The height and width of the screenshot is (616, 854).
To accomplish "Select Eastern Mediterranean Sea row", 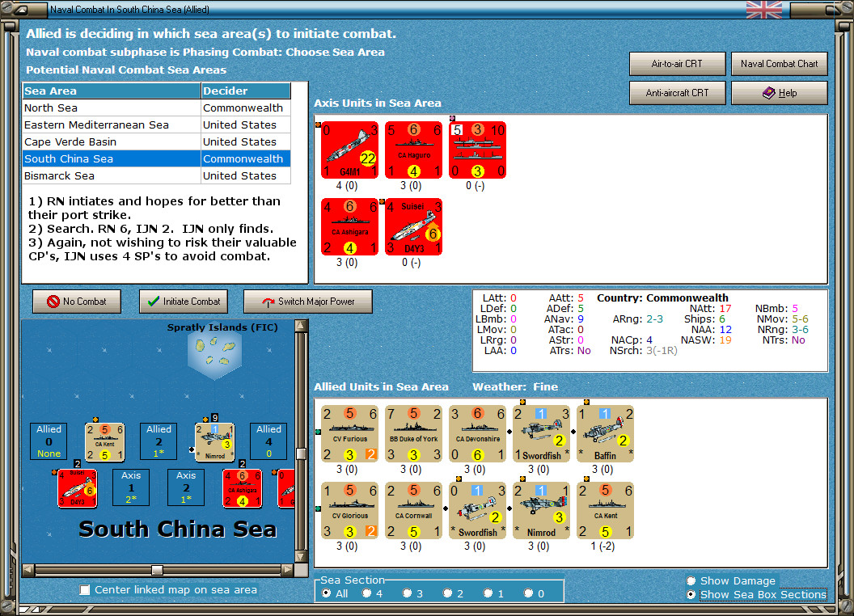I will [157, 124].
